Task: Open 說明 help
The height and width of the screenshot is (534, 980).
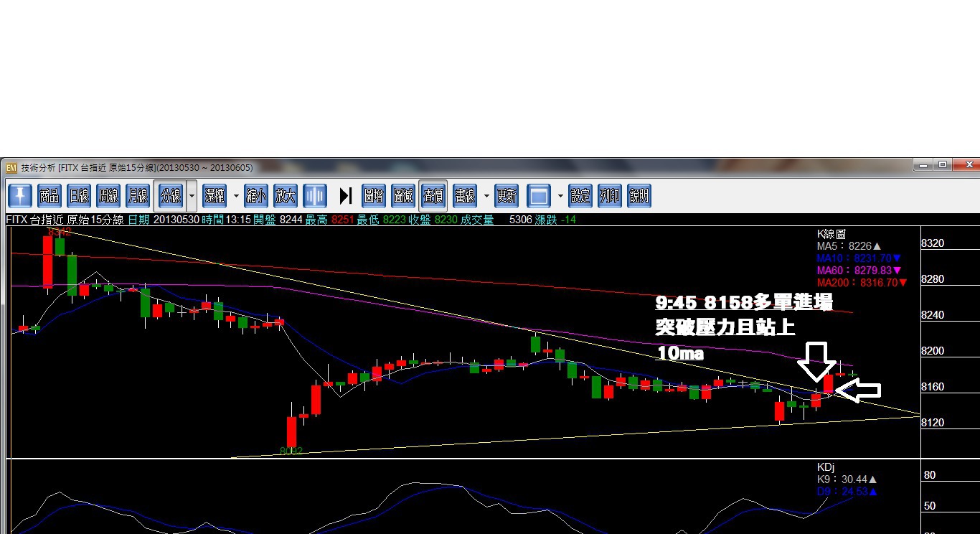Action: point(639,195)
